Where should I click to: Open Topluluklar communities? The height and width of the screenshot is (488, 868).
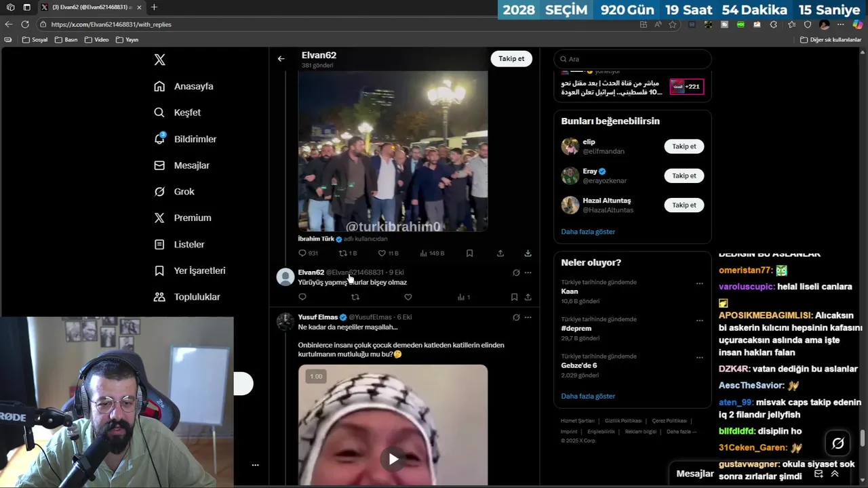point(186,297)
